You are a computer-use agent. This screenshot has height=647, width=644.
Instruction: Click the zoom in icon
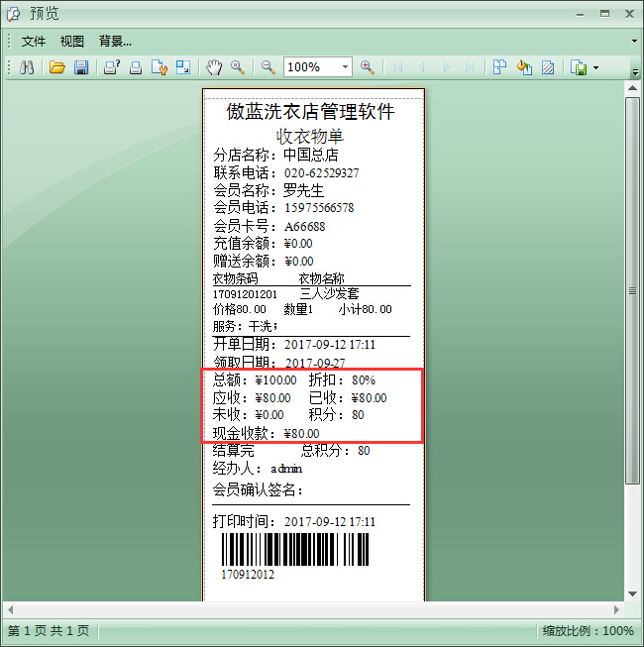tap(368, 67)
